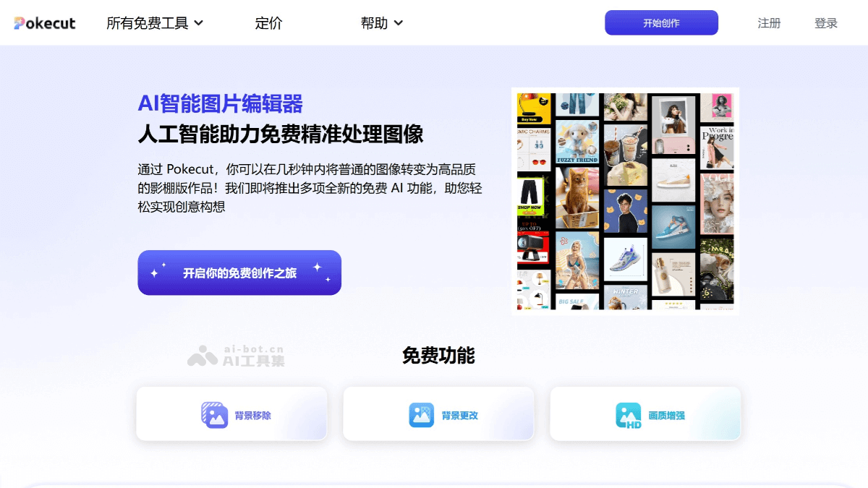Click the AI智能图片编辑器 heading
868x488 pixels.
[221, 104]
